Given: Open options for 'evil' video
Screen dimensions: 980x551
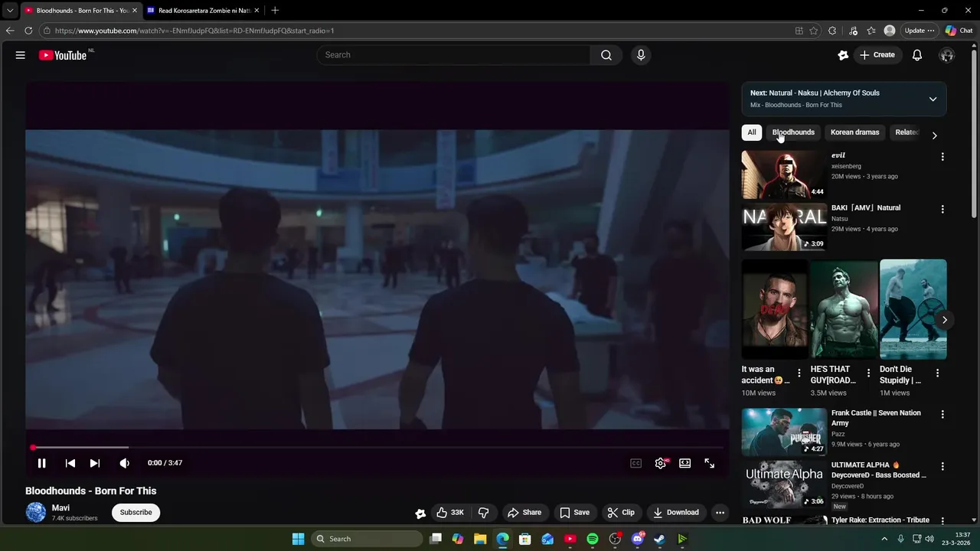Looking at the screenshot, I should click(x=942, y=157).
